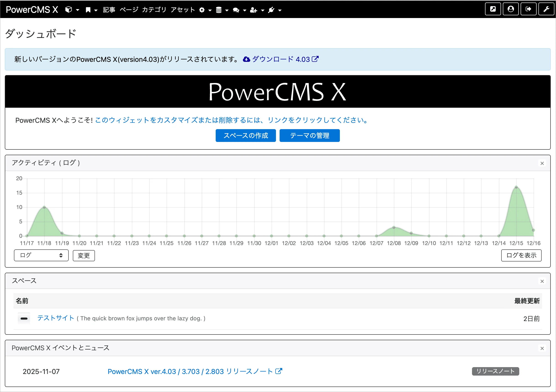Viewport: 556px width, 392px height.
Task: Click the ダッシュボード page heading
Action: click(x=41, y=34)
